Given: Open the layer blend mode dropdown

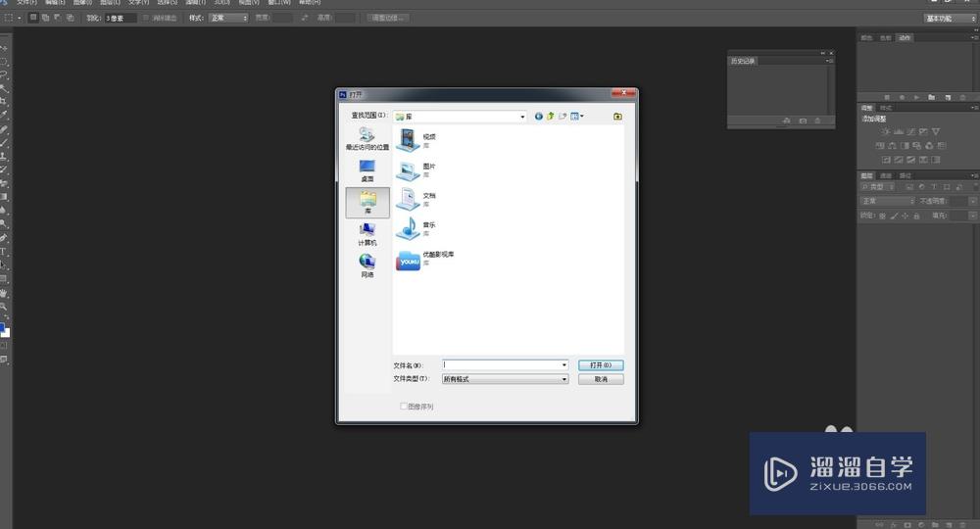Looking at the screenshot, I should click(x=888, y=201).
